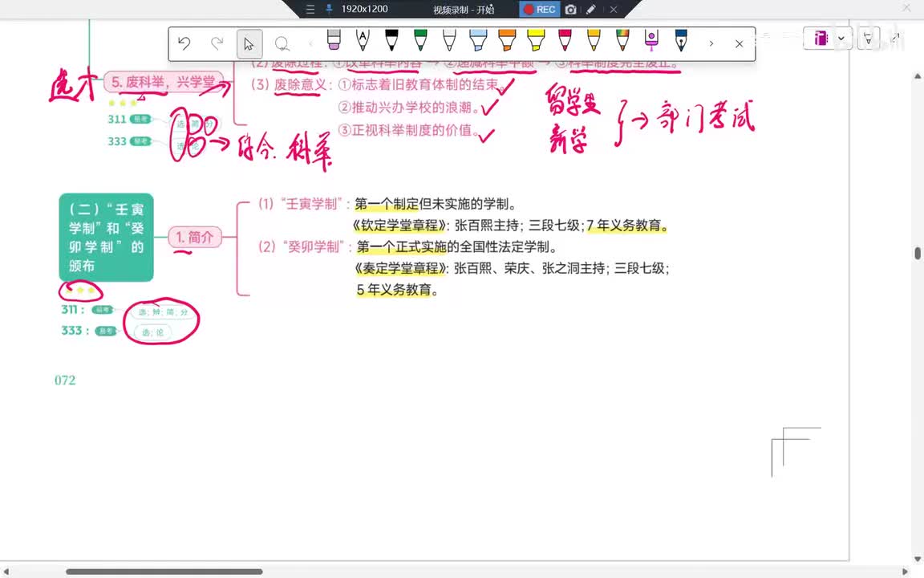Choose the golden yellow pen
Viewport: 924px width, 578px height.
[x=594, y=39]
